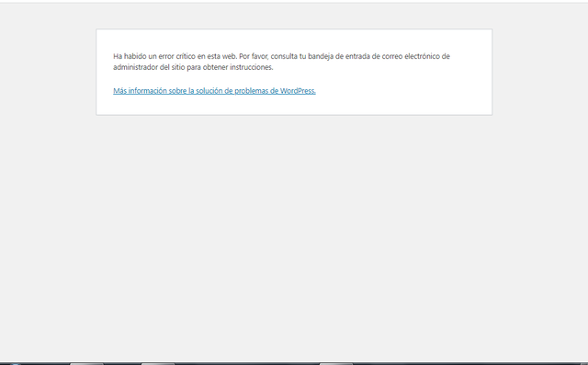The image size is (588, 365).
Task: Click the 'Ha habido un error crítico' message text
Action: click(x=282, y=62)
